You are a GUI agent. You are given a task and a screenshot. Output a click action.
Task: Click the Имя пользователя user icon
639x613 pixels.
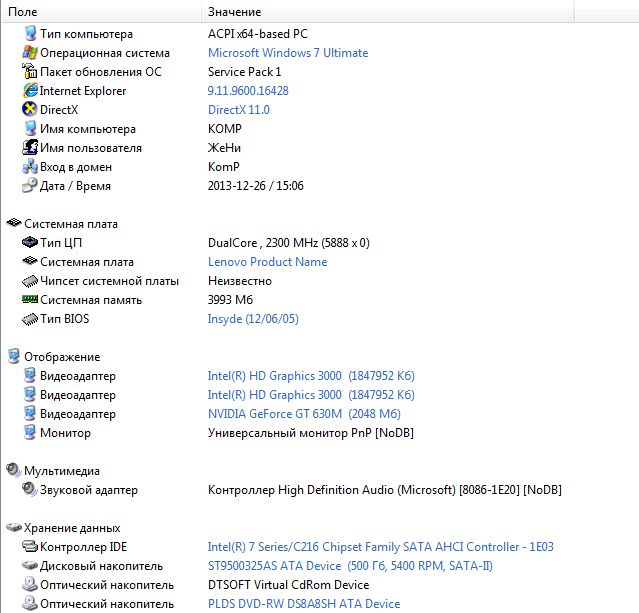tap(30, 148)
